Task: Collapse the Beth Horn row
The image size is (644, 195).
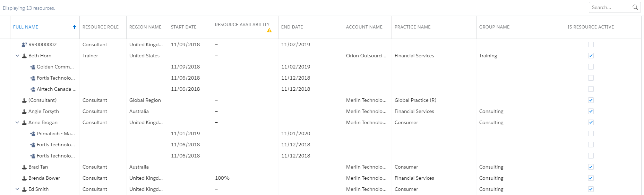Action: [x=17, y=56]
